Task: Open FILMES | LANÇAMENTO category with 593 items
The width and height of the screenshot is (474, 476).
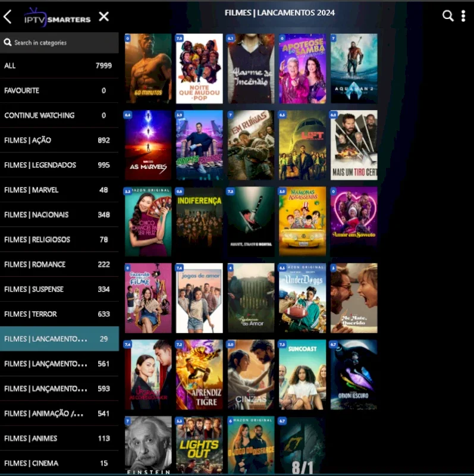Action: pos(59,389)
